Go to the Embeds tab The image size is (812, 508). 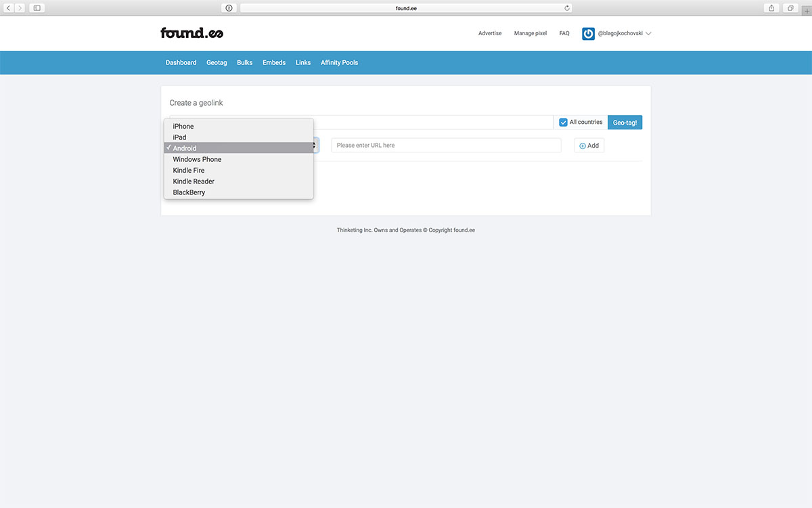[x=274, y=62]
